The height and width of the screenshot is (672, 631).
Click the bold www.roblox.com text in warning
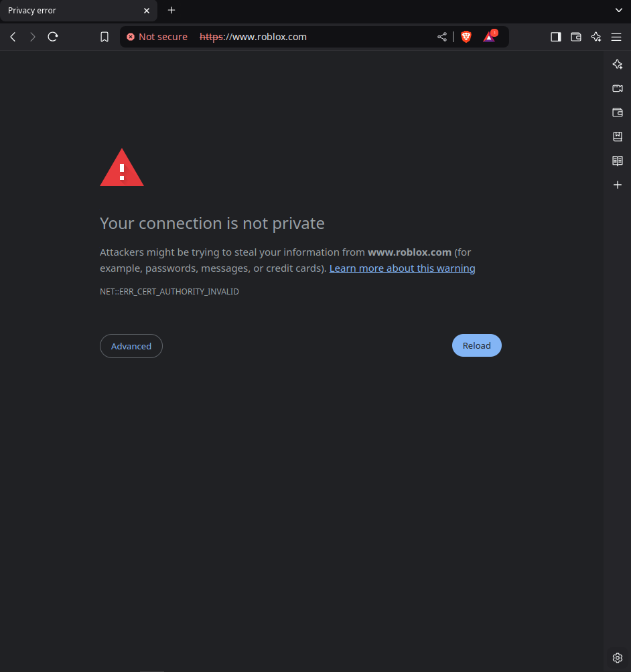[409, 252]
